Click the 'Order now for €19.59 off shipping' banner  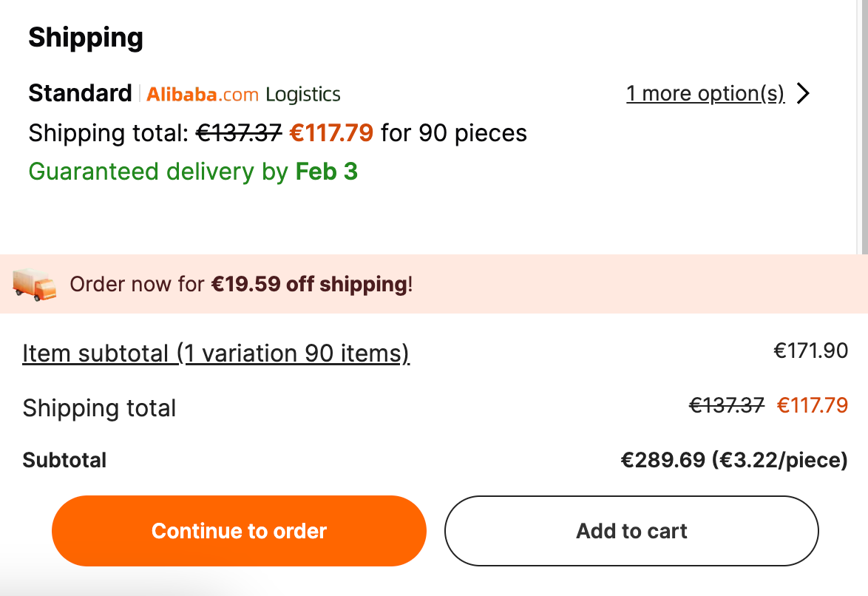[434, 284]
